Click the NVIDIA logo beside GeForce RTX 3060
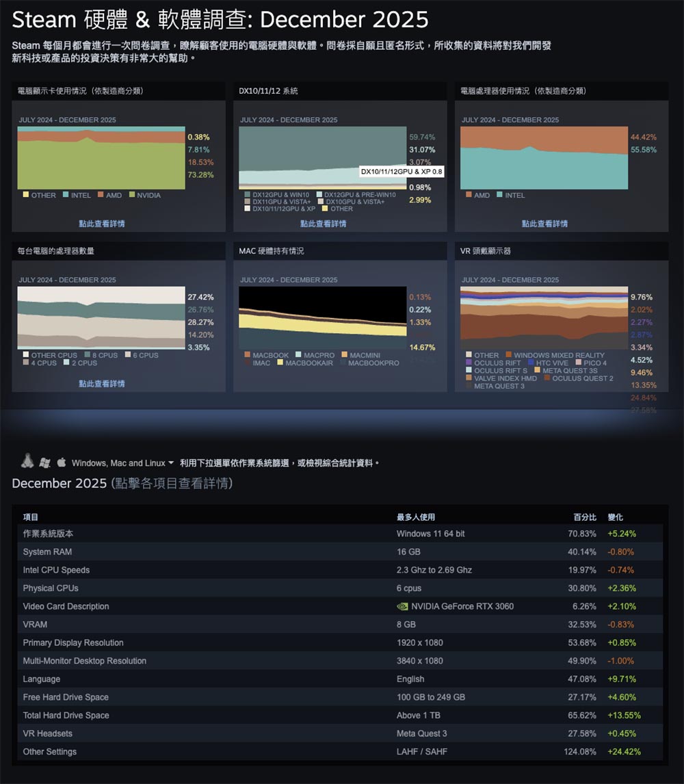The height and width of the screenshot is (784, 684). [402, 606]
